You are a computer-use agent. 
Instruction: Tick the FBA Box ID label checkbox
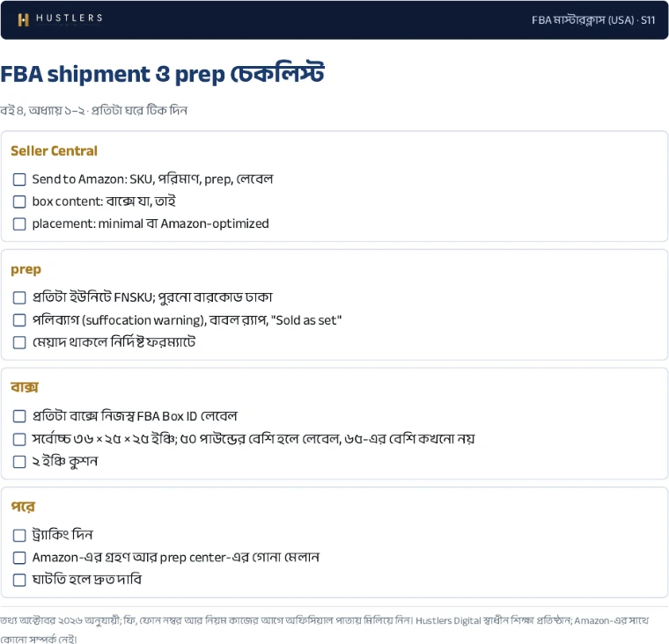coord(19,416)
